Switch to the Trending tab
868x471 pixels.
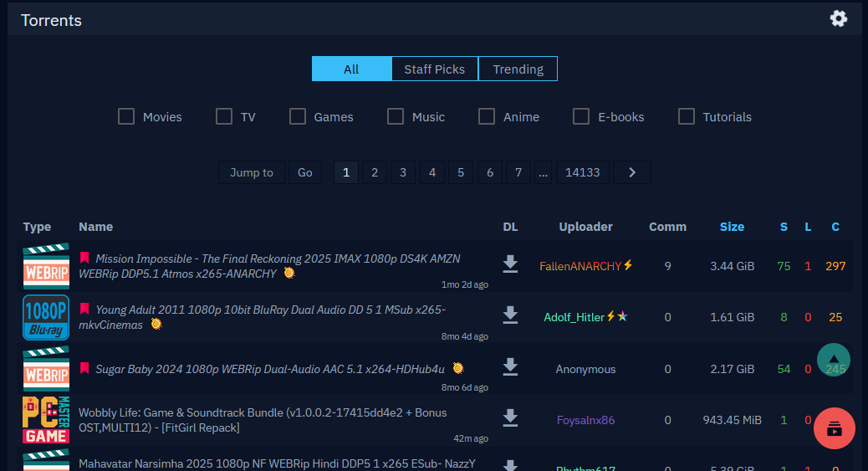tap(518, 69)
